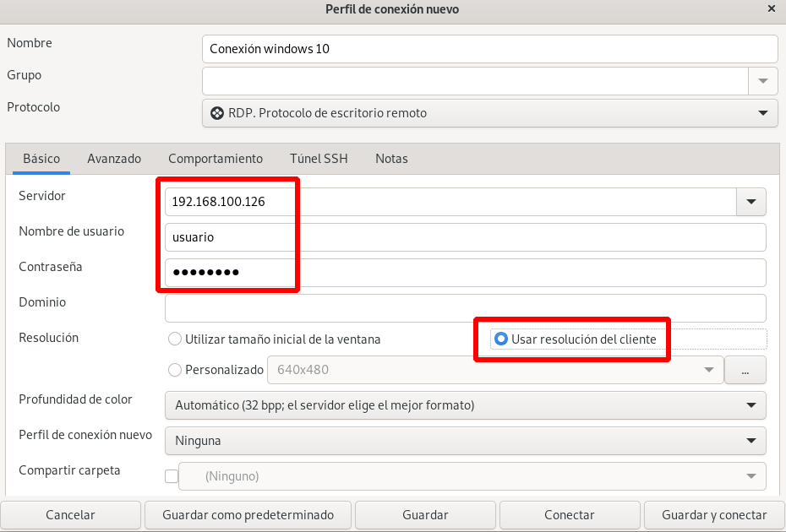
Task: Enable the Compartir carpeta checkbox
Action: tap(171, 475)
